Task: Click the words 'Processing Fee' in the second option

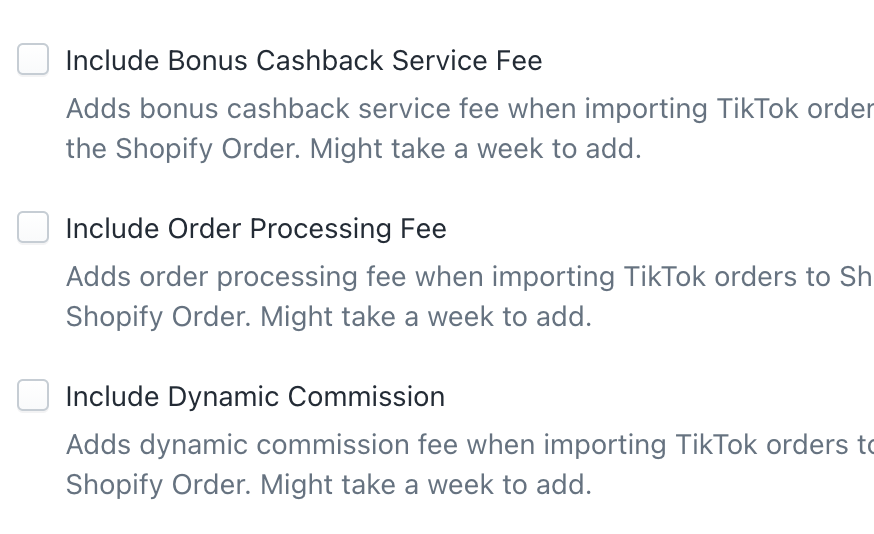Action: 348,229
